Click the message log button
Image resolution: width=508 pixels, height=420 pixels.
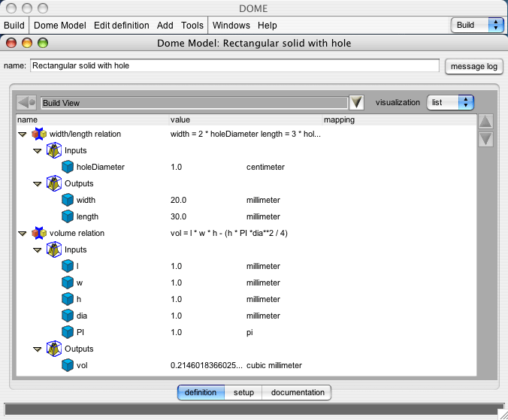(x=474, y=66)
